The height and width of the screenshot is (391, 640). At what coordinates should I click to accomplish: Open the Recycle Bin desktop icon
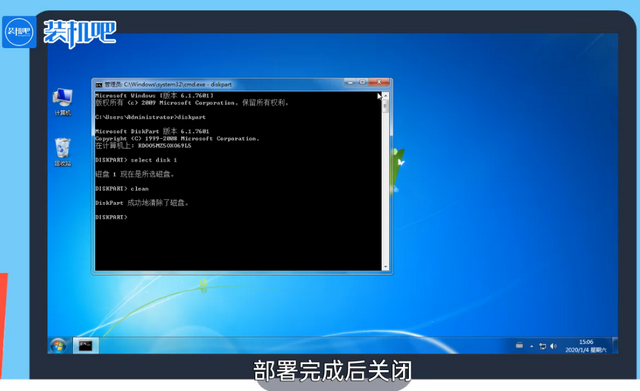pyautogui.click(x=62, y=152)
